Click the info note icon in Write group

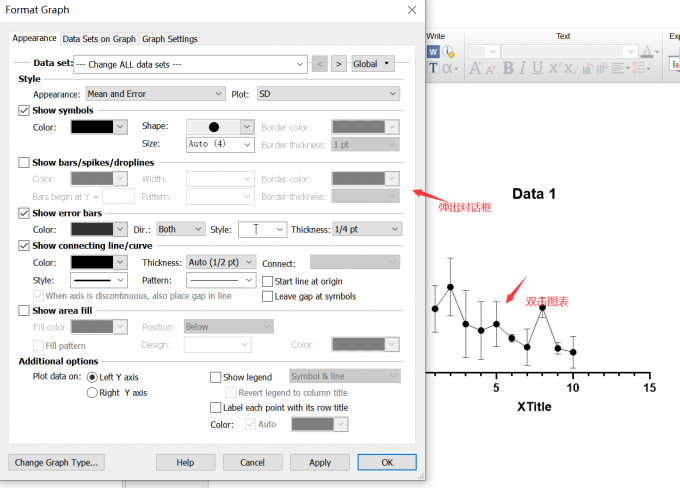[x=449, y=51]
